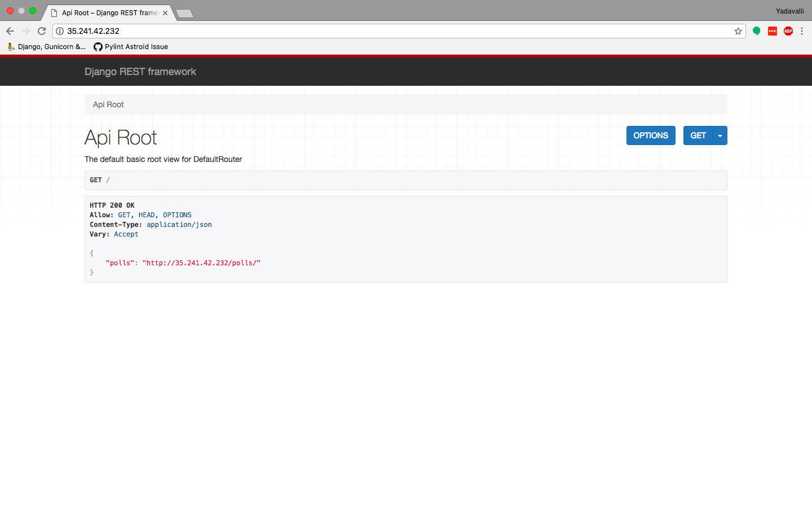Click the 'Vary: Accept' header line

pyautogui.click(x=114, y=234)
